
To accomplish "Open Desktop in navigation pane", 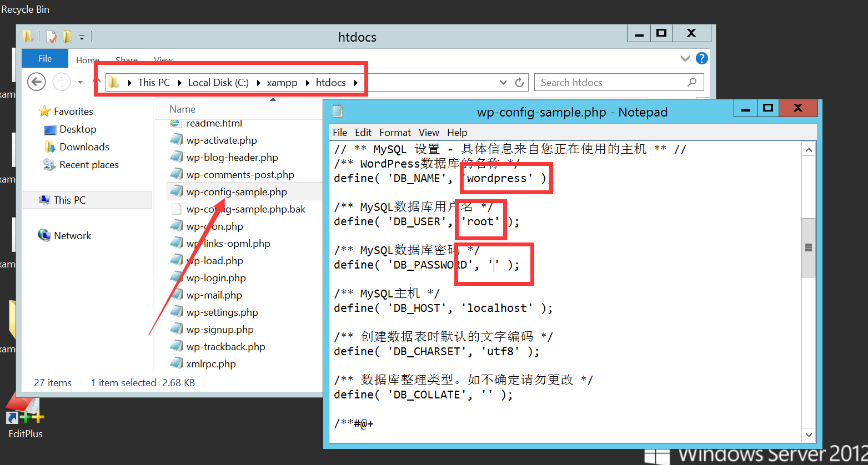I will 78,129.
